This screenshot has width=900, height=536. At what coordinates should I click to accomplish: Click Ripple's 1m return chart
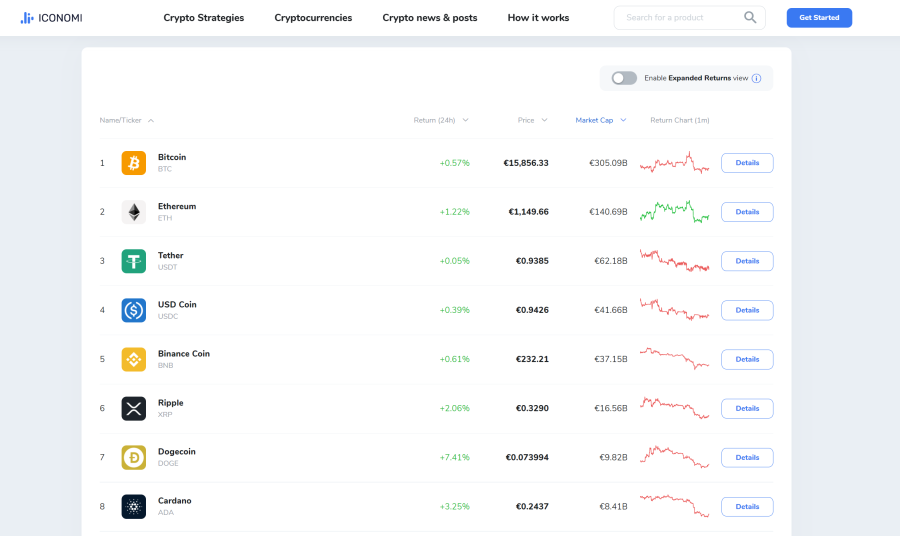pyautogui.click(x=674, y=408)
